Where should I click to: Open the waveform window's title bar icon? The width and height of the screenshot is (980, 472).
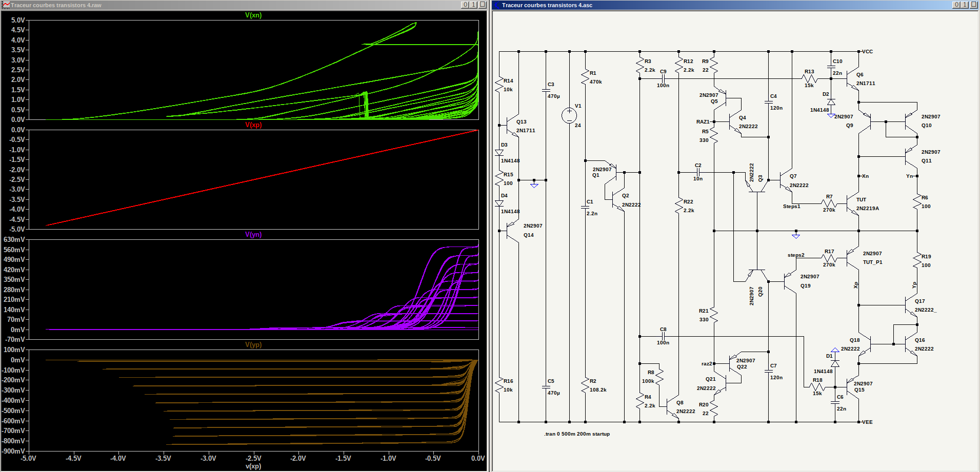point(6,5)
